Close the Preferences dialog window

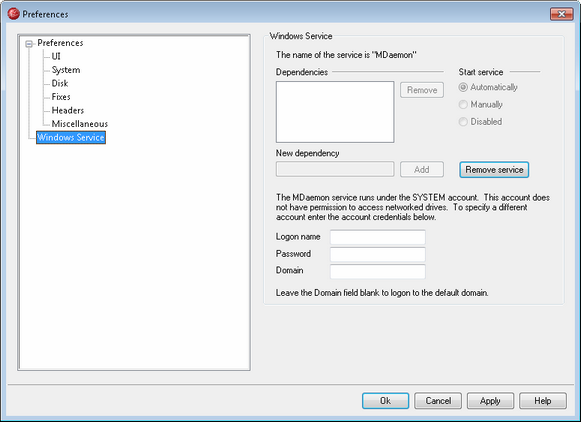coord(561,14)
